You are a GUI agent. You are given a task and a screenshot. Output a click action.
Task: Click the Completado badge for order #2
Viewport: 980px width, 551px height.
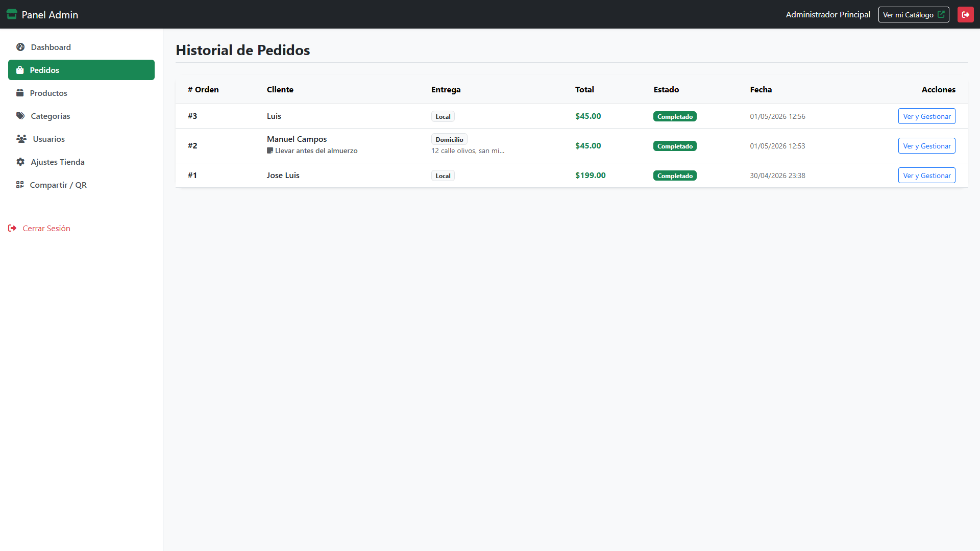[675, 146]
